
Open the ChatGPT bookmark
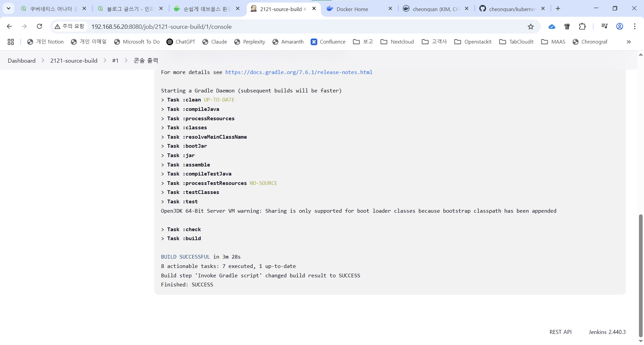click(181, 42)
